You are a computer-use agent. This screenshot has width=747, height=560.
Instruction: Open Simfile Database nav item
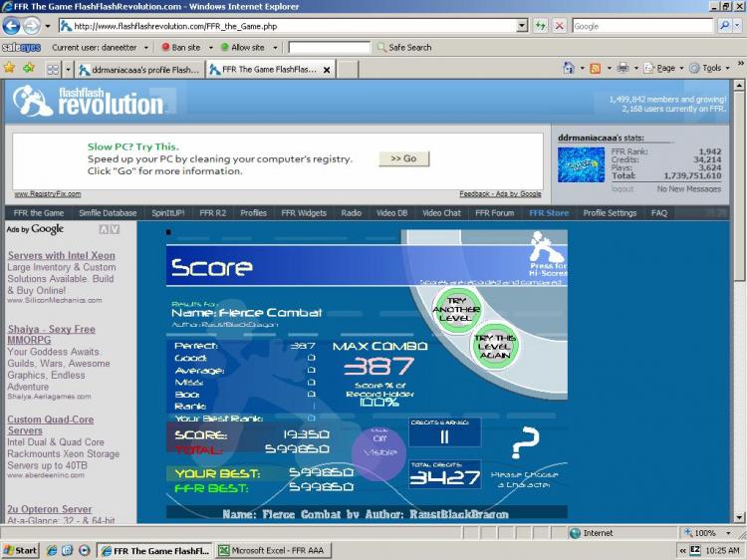point(108,213)
